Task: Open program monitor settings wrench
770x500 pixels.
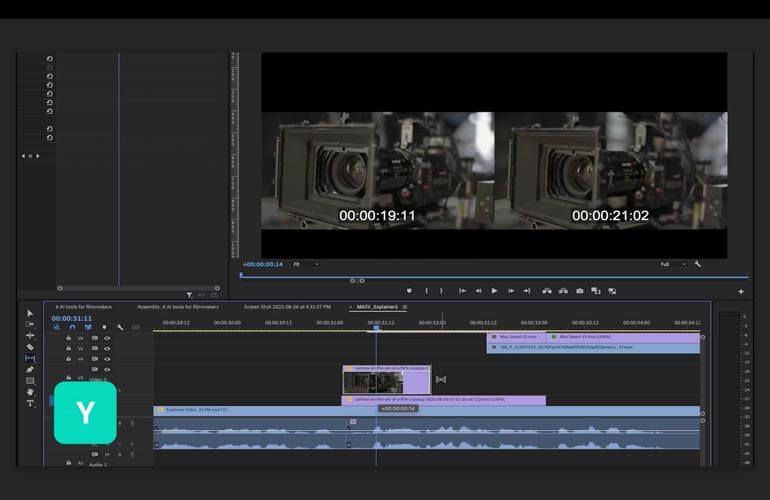Action: point(697,264)
